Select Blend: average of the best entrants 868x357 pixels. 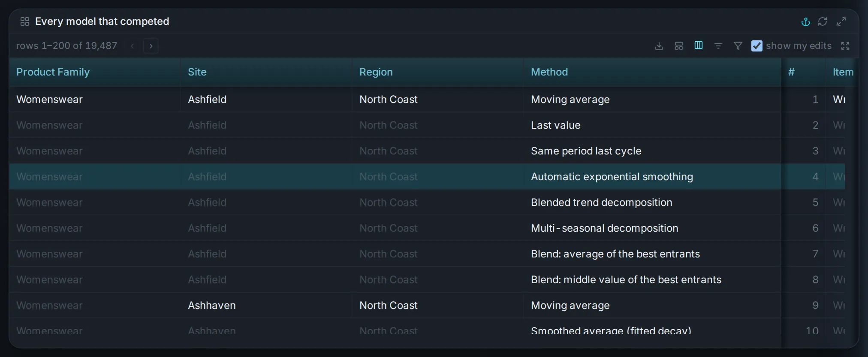(652, 254)
